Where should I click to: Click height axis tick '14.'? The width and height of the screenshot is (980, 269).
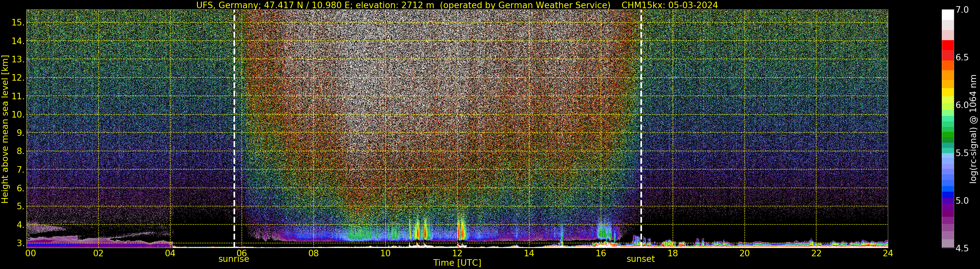[18, 41]
